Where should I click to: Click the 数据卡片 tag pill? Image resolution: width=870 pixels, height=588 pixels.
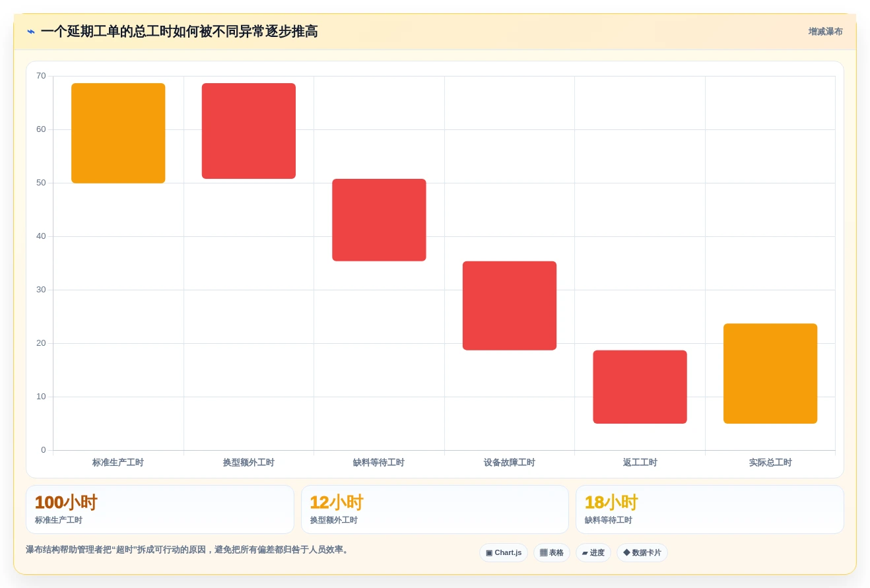click(642, 553)
